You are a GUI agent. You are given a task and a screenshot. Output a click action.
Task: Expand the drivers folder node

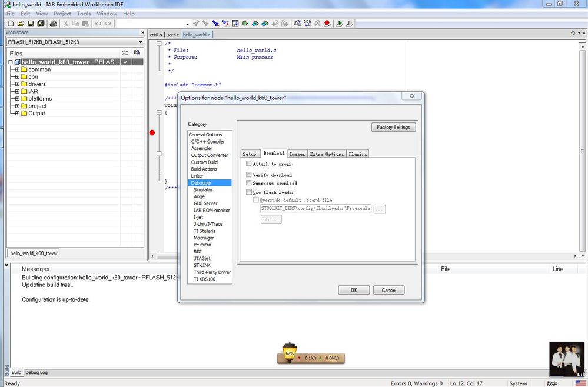[x=17, y=84]
